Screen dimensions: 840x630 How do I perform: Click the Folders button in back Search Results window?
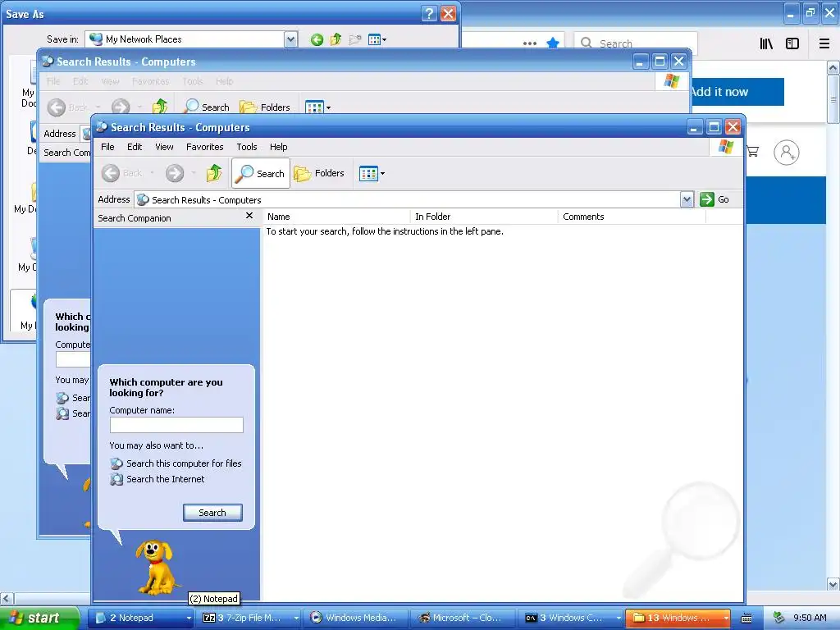tap(265, 107)
